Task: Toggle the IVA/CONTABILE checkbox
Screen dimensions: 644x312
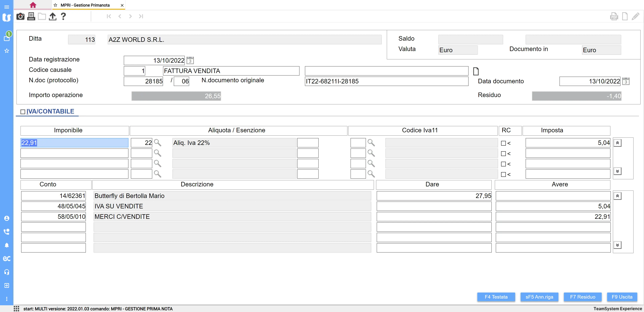Action: [23, 112]
